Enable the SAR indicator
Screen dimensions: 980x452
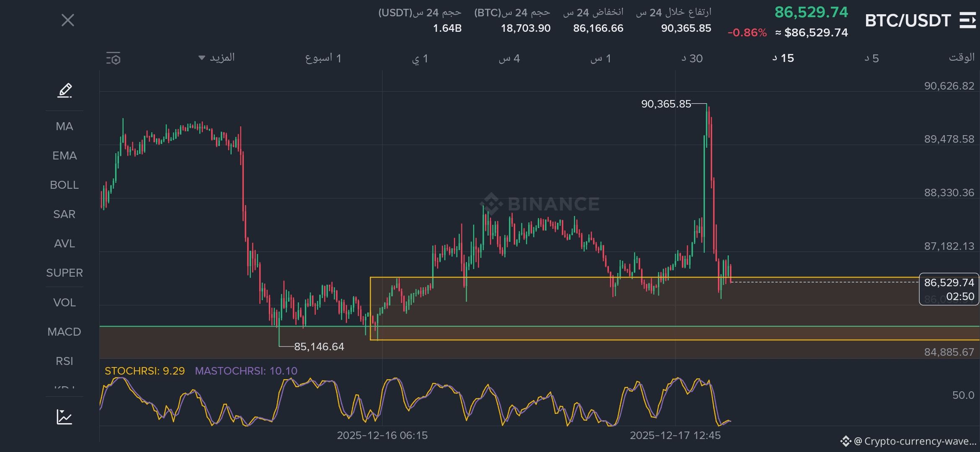64,214
